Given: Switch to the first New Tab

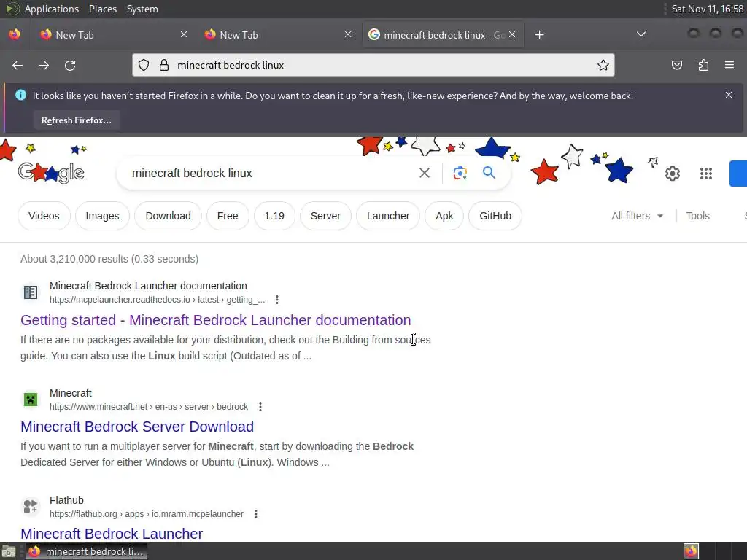Looking at the screenshot, I should 113,35.
